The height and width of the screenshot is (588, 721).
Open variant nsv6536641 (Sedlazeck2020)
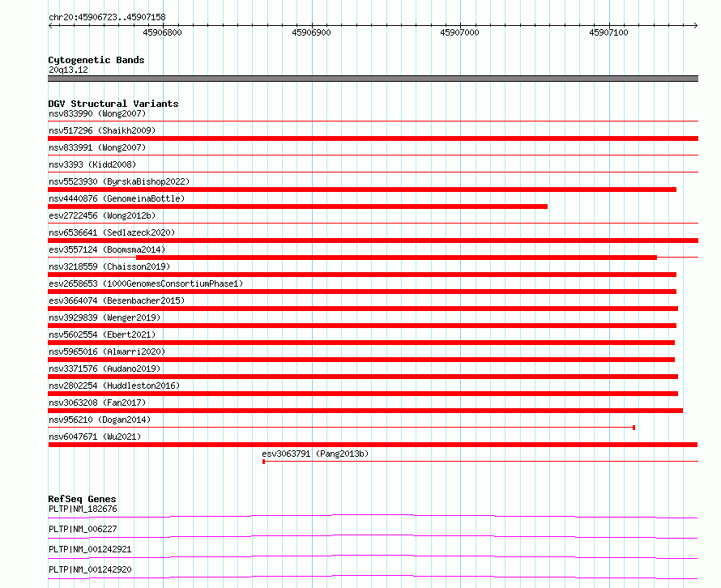point(112,232)
